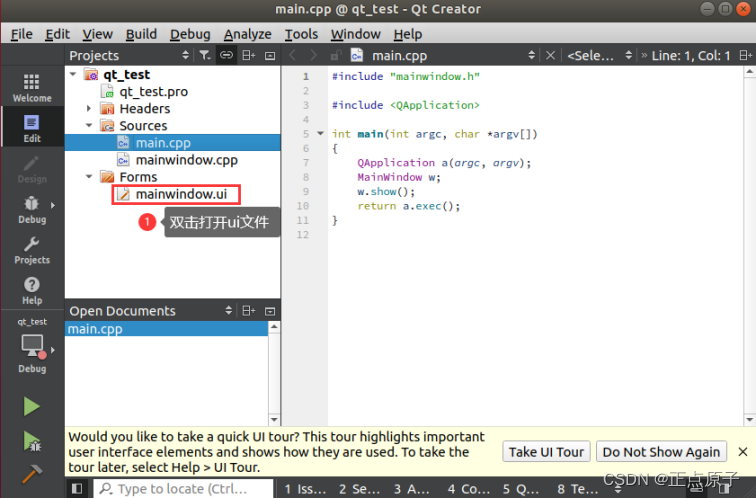Open the Application Output pane
The height and width of the screenshot is (498, 756).
[x=411, y=489]
